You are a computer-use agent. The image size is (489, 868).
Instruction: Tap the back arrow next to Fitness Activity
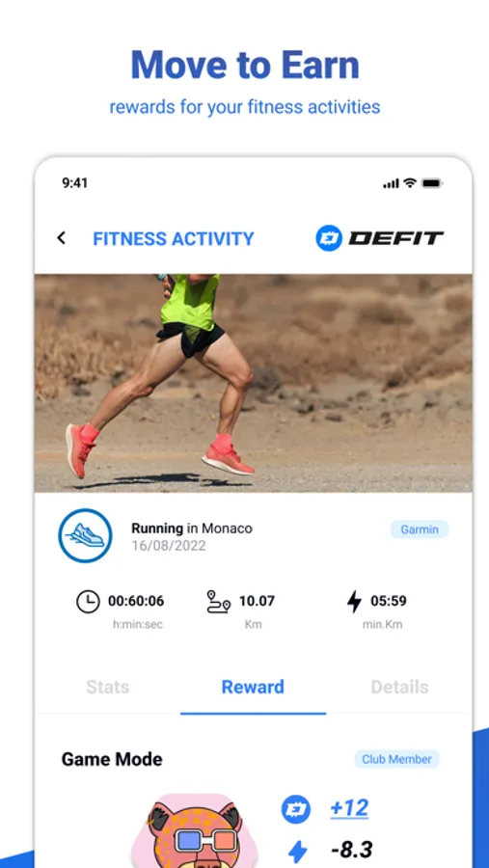pyautogui.click(x=61, y=238)
